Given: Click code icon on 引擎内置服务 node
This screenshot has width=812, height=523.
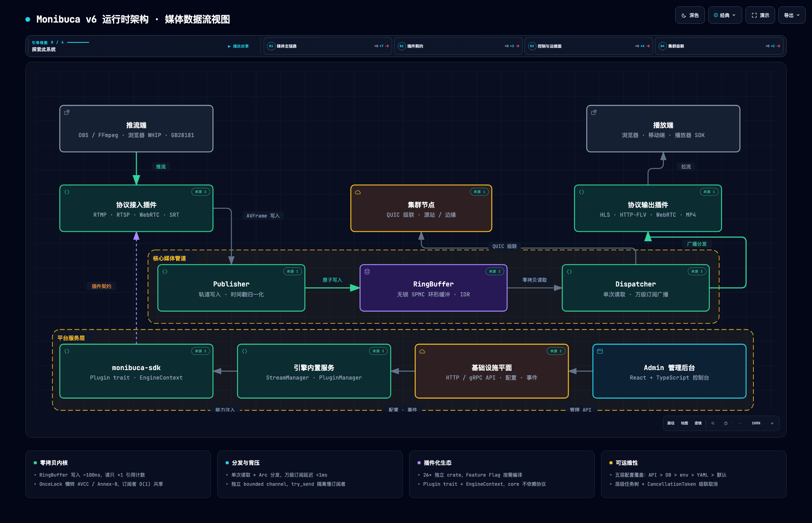Looking at the screenshot, I should 245,351.
